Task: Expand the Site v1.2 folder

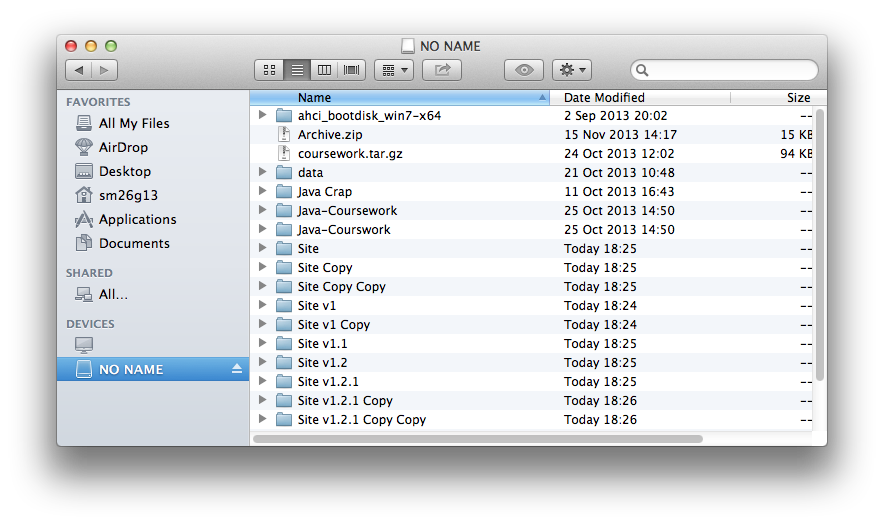Action: coord(262,362)
